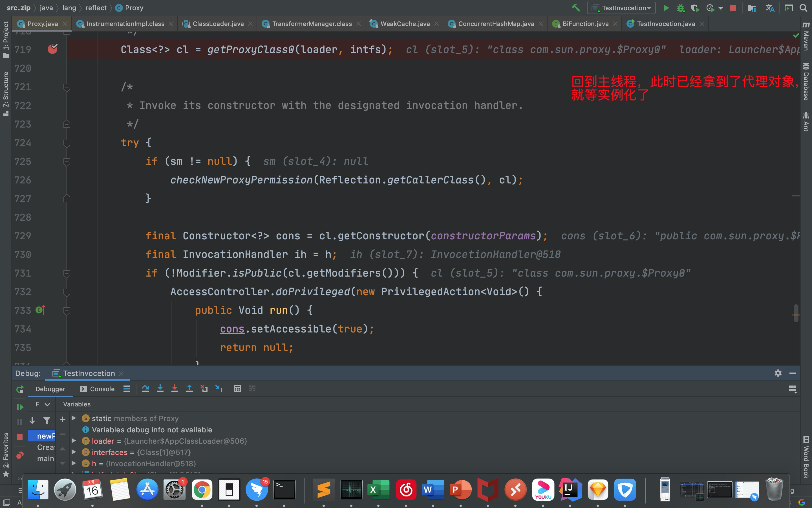Click the Build project hammer icon
Viewport: 812px width, 508px height.
point(576,8)
